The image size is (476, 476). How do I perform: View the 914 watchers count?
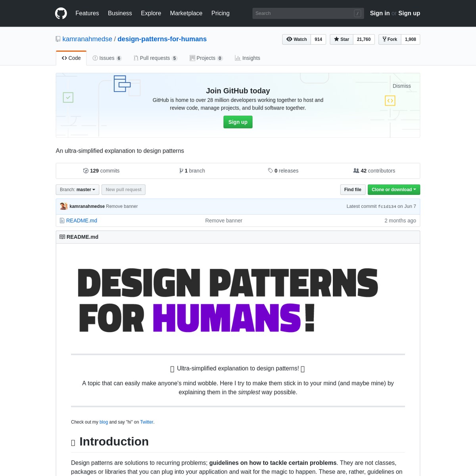tap(319, 39)
